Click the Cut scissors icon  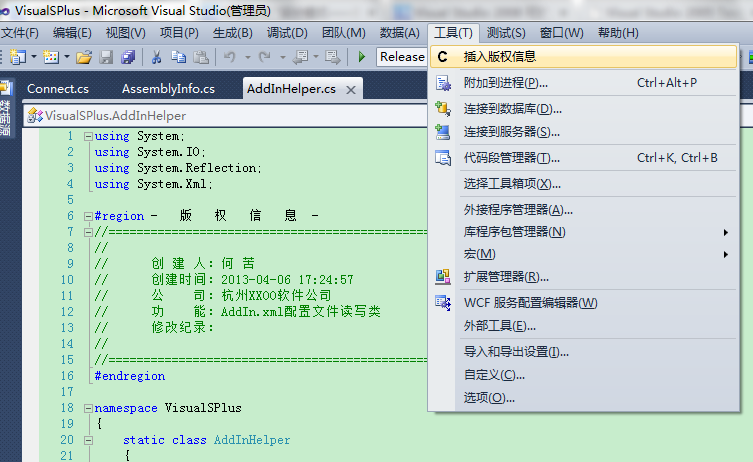point(156,58)
